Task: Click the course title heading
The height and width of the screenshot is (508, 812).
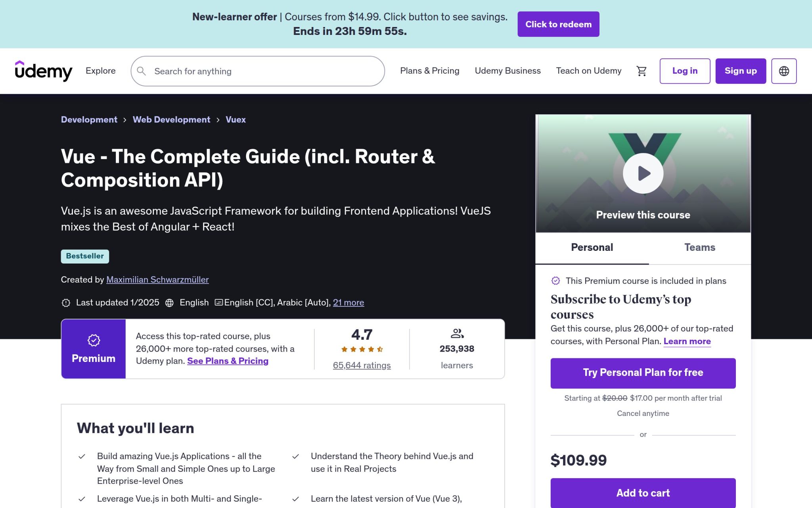Action: 248,168
